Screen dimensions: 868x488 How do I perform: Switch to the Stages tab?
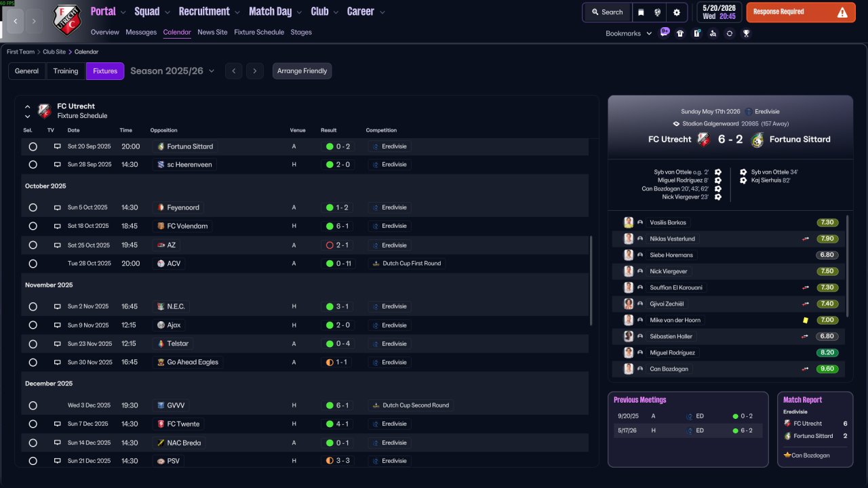click(301, 32)
